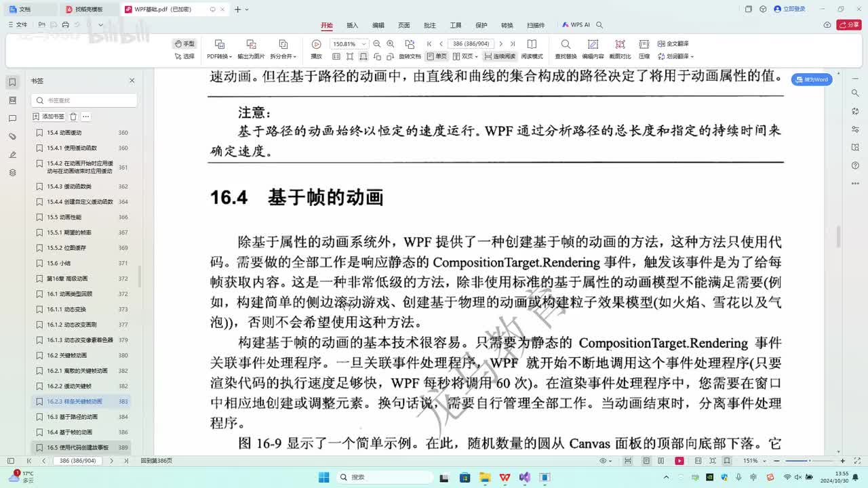Toggle actual size icon under zoom box

[336, 56]
